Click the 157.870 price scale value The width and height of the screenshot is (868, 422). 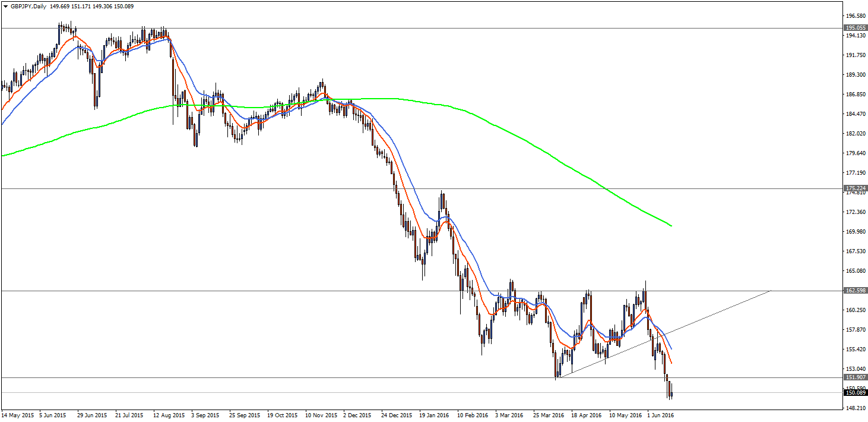pyautogui.click(x=856, y=330)
